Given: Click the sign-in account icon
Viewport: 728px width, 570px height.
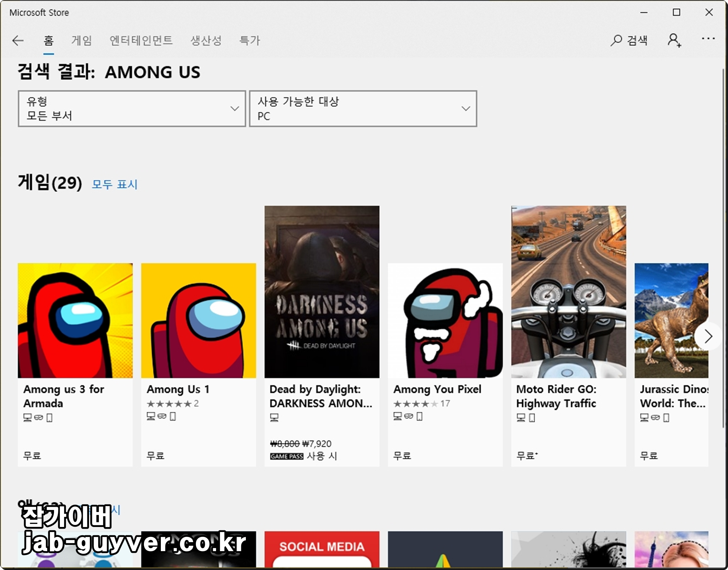Looking at the screenshot, I should coord(674,40).
